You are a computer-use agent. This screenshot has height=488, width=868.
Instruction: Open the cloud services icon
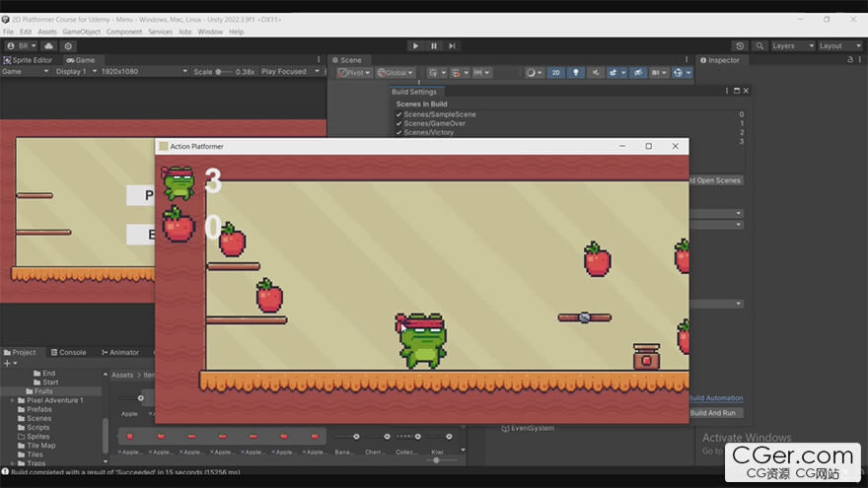[x=48, y=45]
